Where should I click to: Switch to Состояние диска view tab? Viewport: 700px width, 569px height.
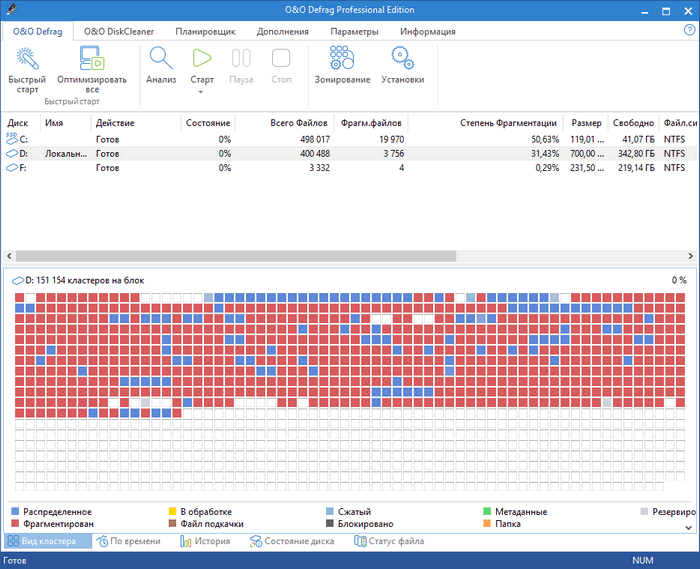(x=292, y=541)
